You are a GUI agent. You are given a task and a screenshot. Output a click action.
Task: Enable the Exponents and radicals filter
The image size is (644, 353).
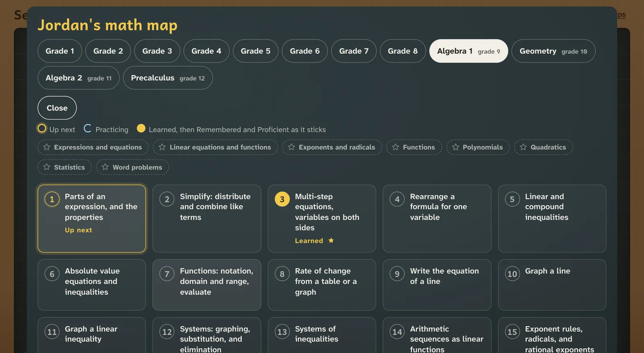[332, 147]
